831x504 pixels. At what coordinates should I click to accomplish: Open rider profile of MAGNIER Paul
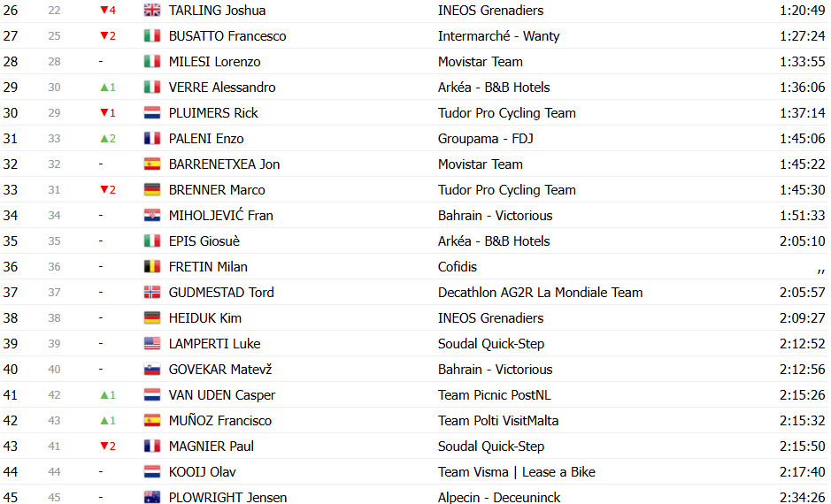click(211, 447)
